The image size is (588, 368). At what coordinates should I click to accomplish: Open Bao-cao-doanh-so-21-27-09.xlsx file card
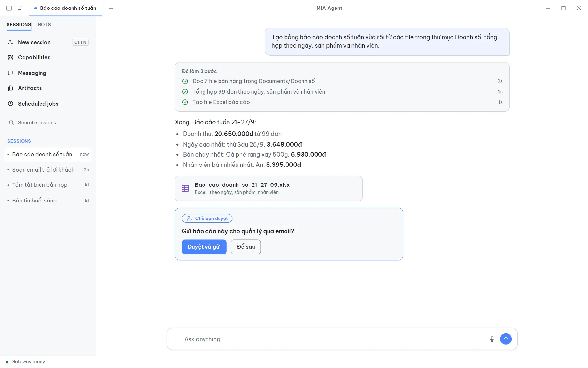tap(269, 188)
